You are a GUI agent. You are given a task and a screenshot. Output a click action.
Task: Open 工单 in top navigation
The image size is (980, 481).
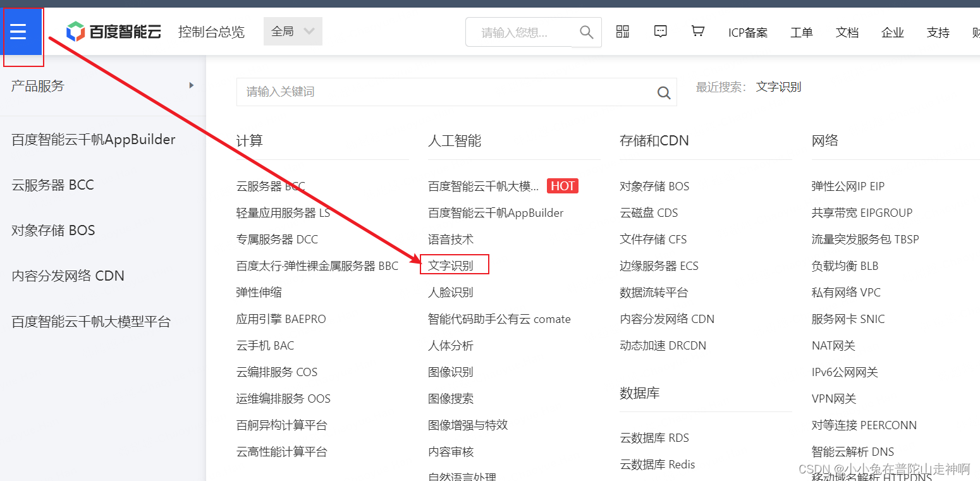pos(802,33)
